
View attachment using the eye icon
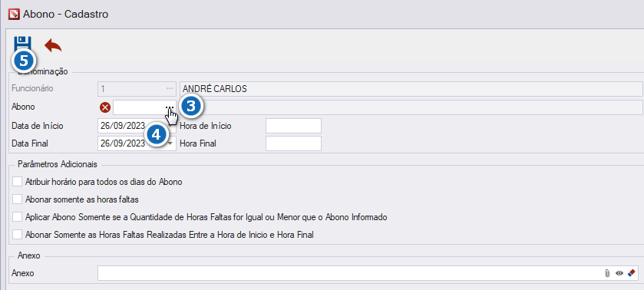619,273
